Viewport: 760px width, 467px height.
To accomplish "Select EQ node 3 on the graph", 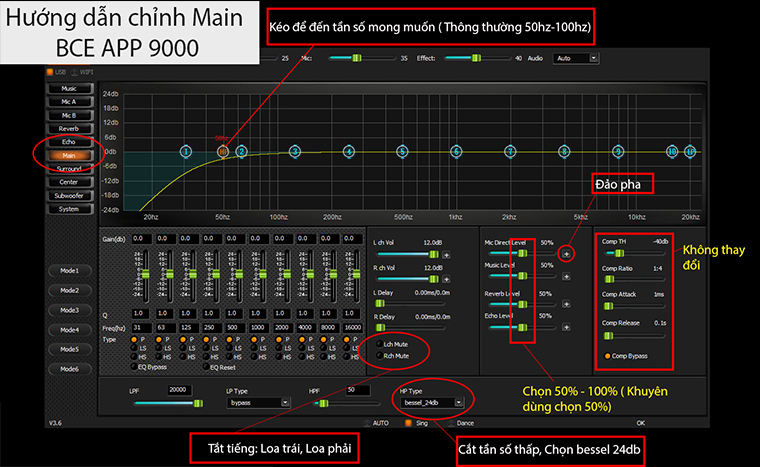I will [x=295, y=152].
